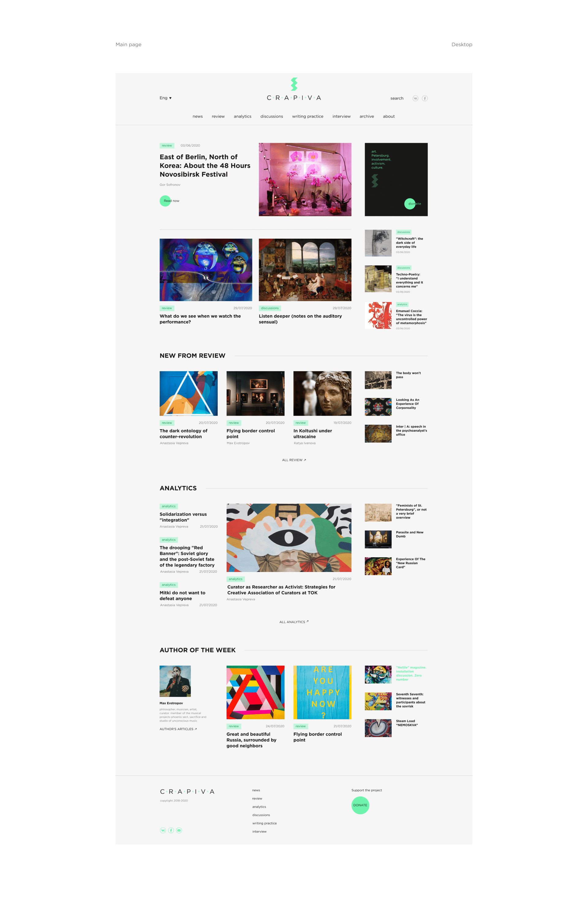The image size is (588, 916).
Task: Click Read now on the Novosibirsk Festival article
Action: tap(170, 200)
